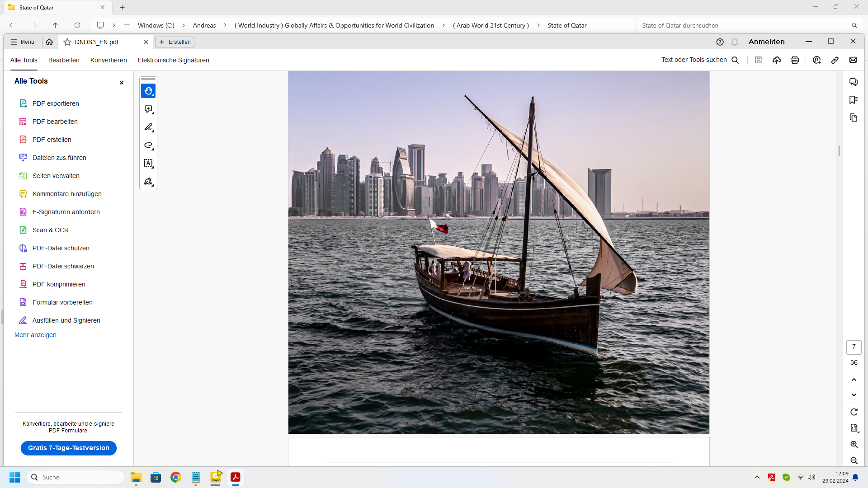The image size is (868, 488).
Task: Open Ausfüllen und Signieren tool
Action: pyautogui.click(x=66, y=320)
